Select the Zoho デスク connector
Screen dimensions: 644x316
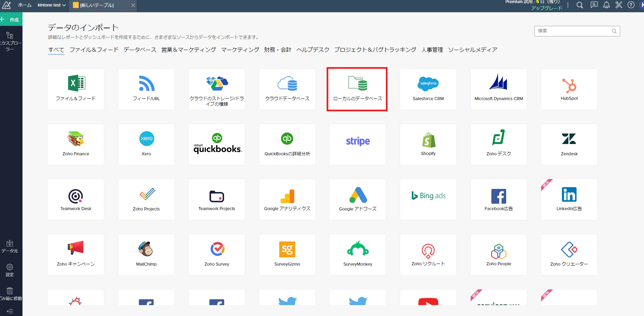point(499,144)
